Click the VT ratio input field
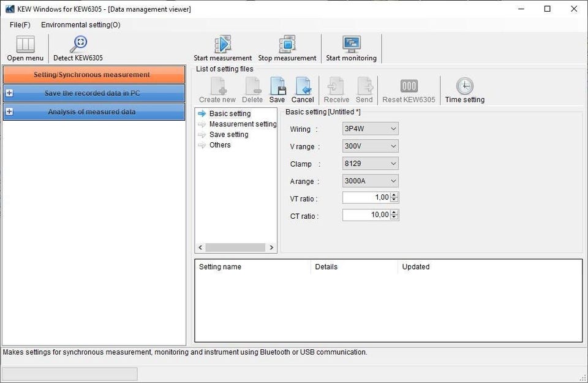The image size is (588, 383). tap(366, 197)
